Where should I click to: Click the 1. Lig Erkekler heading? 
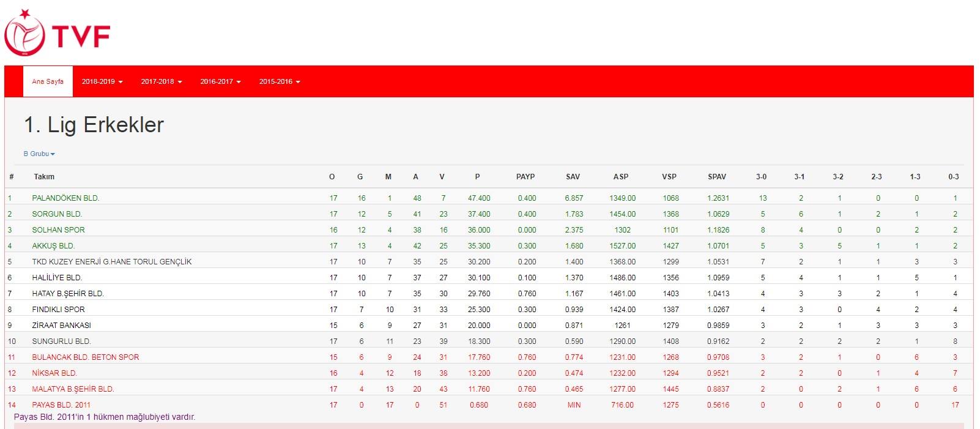pos(94,125)
